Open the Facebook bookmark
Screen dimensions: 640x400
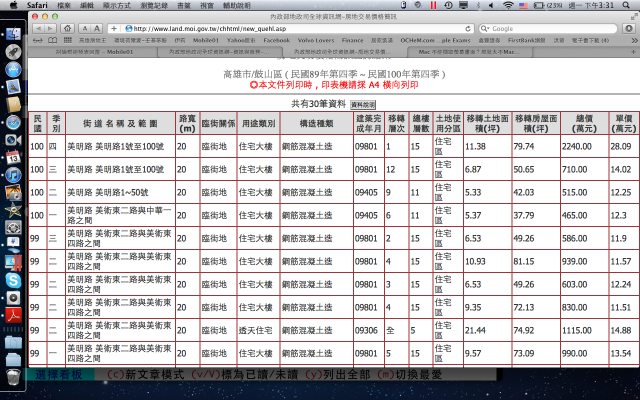pyautogui.click(x=276, y=40)
